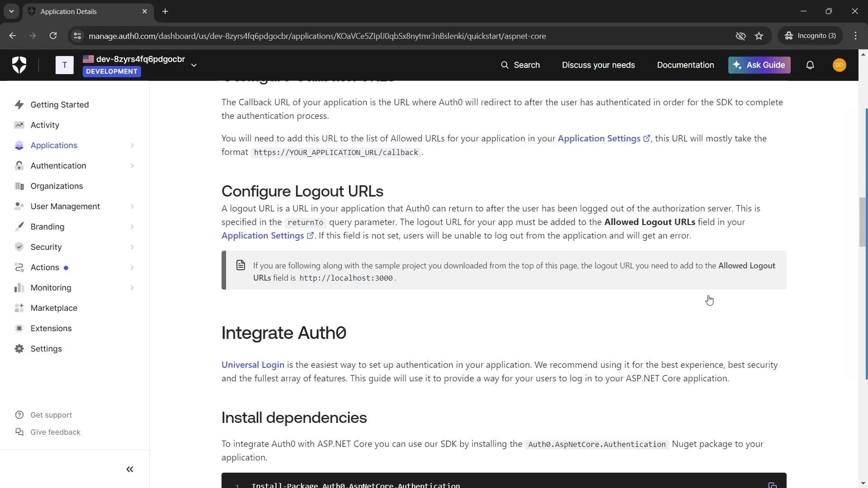Click the Authentication lock icon
The height and width of the screenshot is (488, 868).
pos(19,165)
